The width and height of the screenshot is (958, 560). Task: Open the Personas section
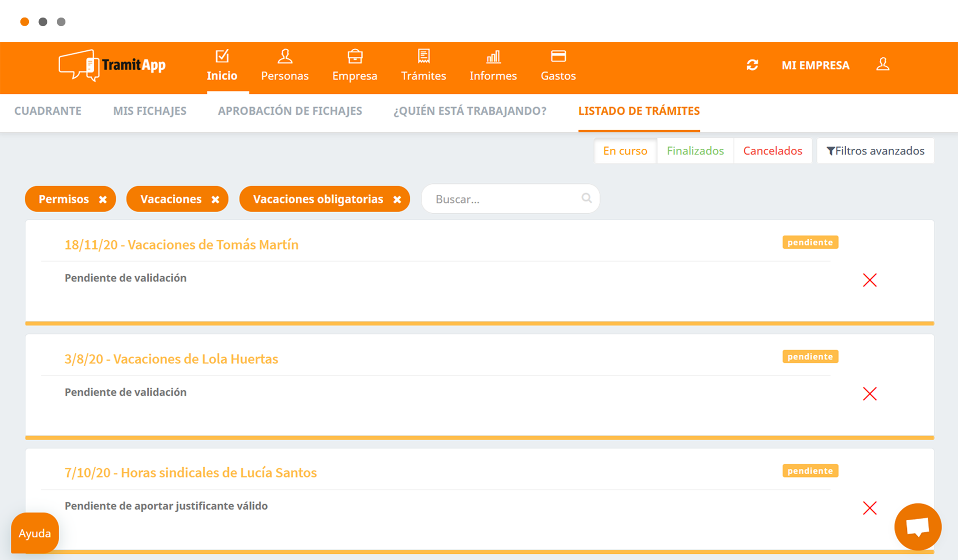pyautogui.click(x=285, y=66)
